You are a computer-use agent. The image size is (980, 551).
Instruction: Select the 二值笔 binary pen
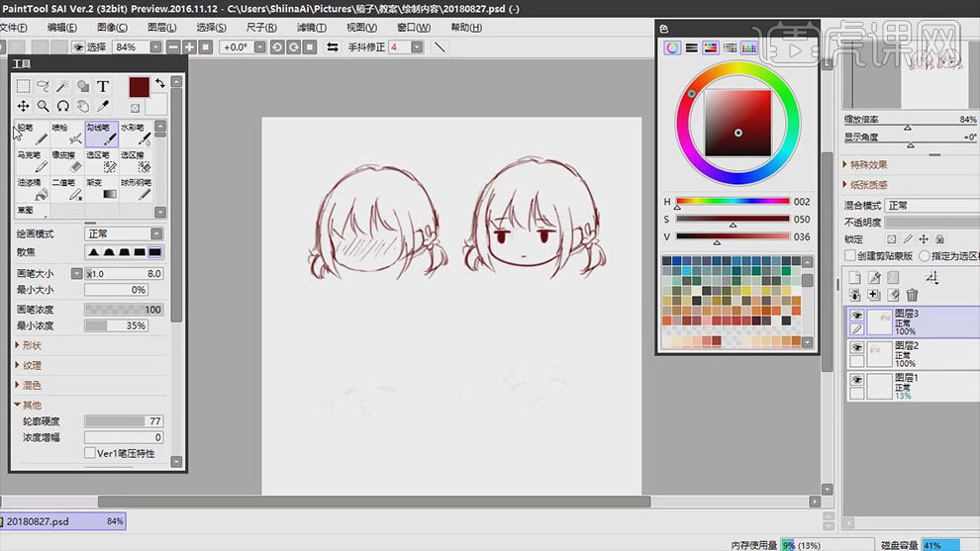coord(66,189)
